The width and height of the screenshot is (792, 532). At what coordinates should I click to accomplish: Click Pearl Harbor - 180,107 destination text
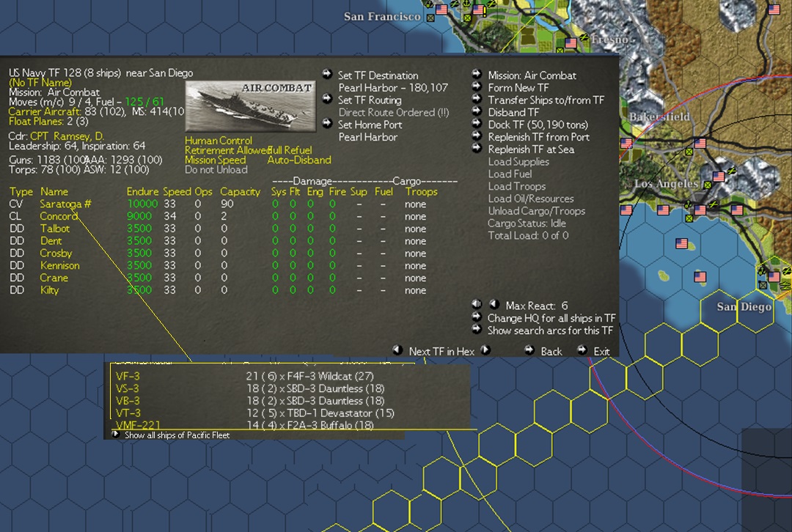tap(393, 88)
